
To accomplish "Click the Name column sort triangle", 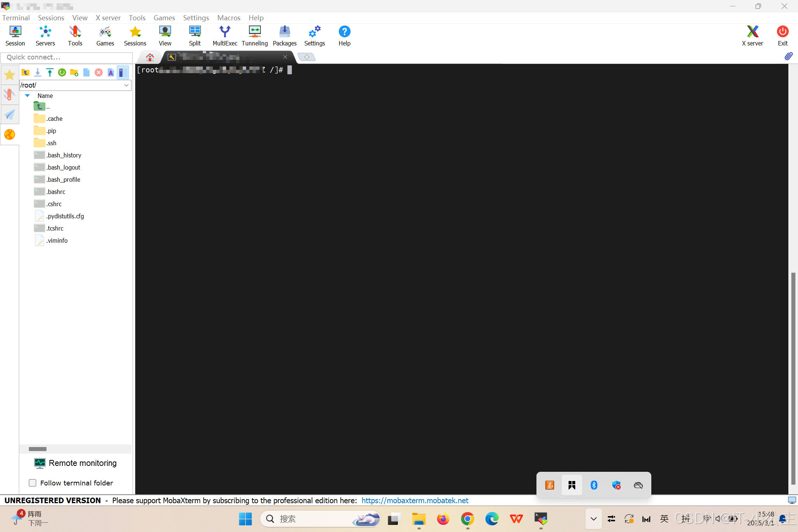I will coord(27,96).
